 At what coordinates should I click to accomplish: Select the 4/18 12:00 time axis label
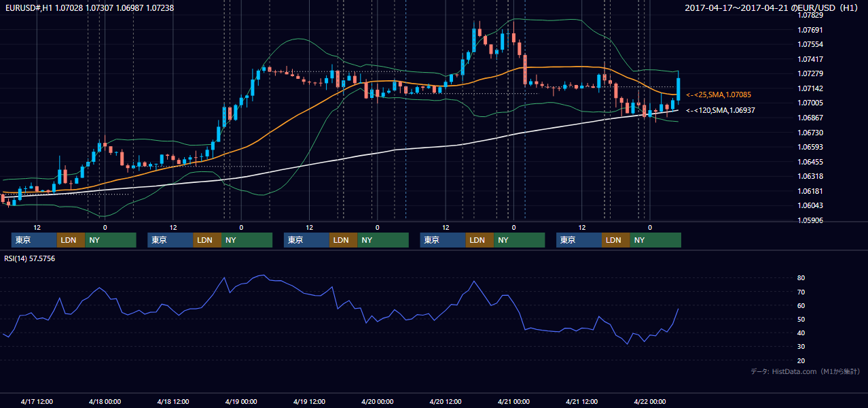pyautogui.click(x=173, y=401)
